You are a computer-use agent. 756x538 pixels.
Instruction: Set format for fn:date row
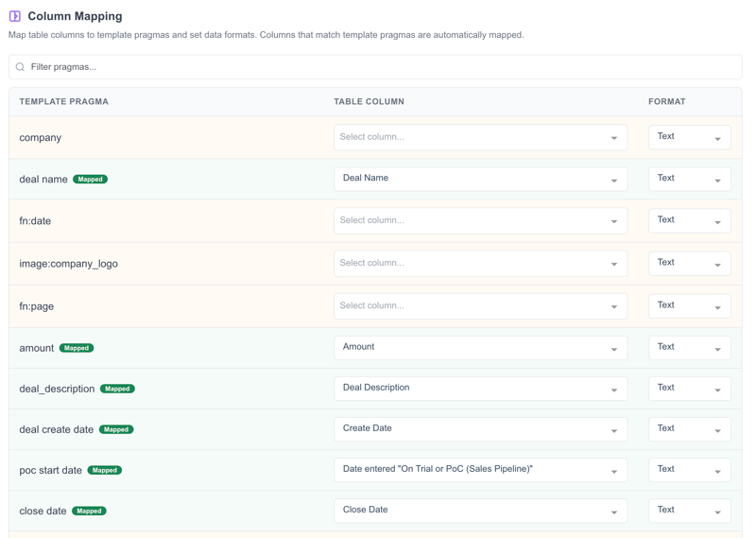tap(689, 220)
